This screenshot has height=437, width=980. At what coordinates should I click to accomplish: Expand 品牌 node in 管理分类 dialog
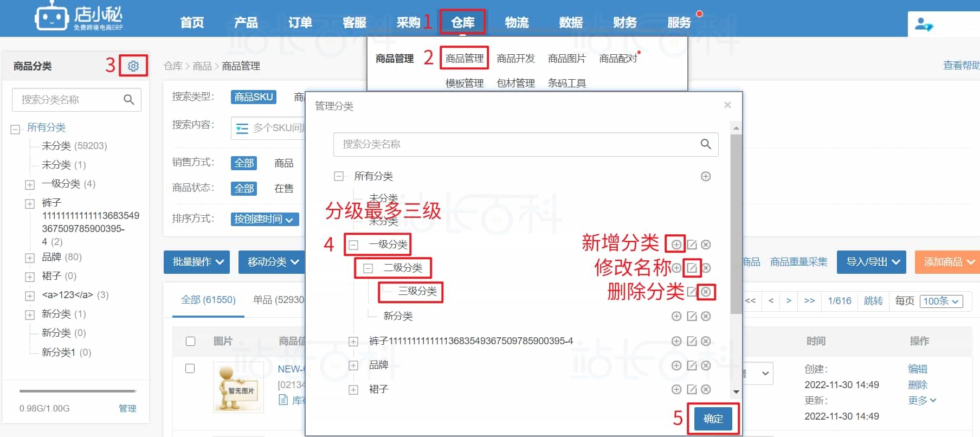(353, 365)
